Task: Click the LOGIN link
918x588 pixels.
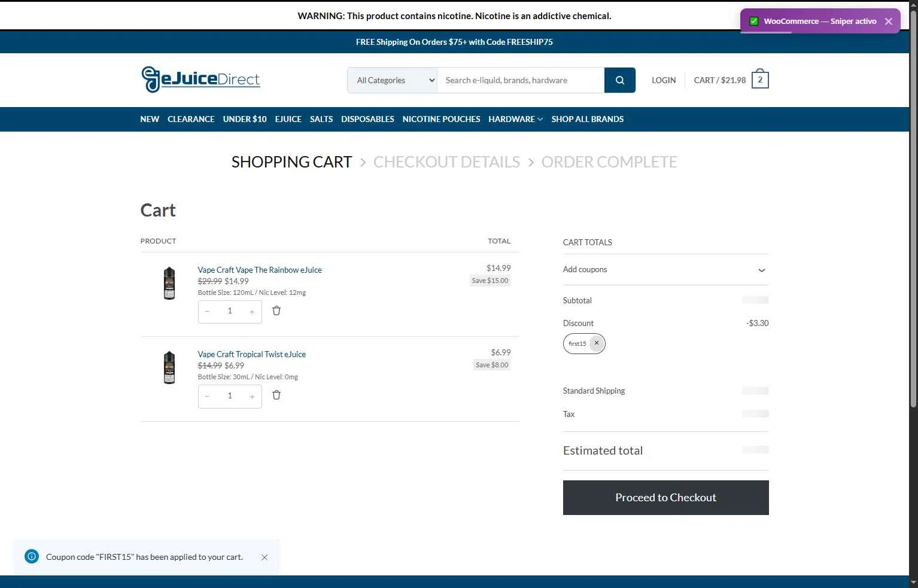Action: [664, 80]
